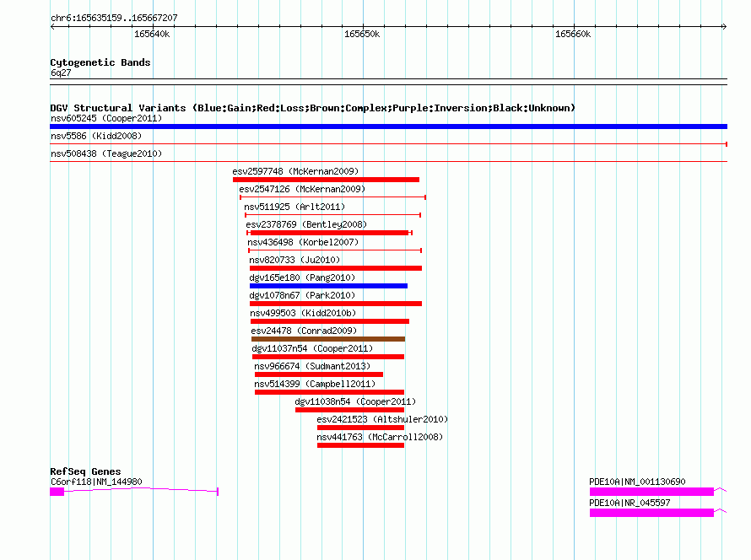Select the blue dgv165e180 (Pang2010) gain bar
751x560 pixels.
point(328,286)
